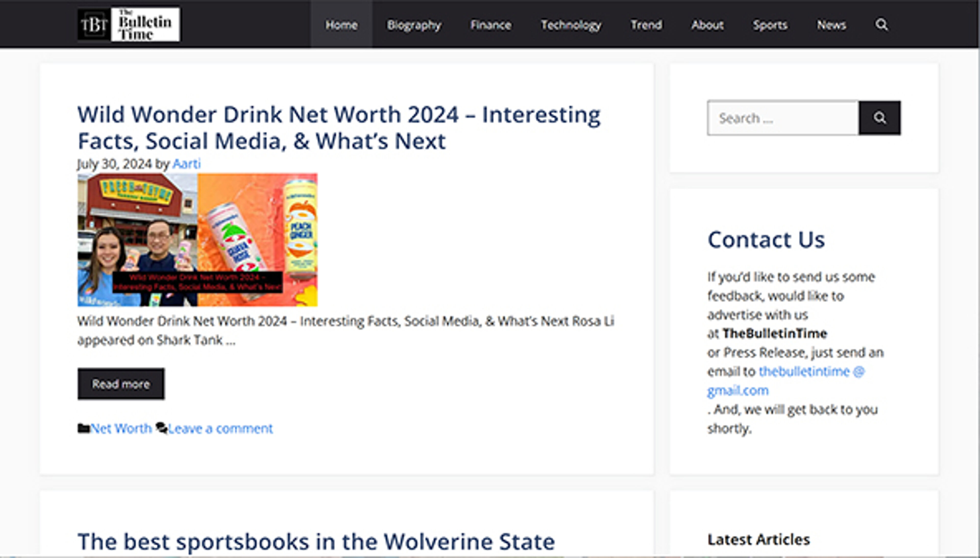Viewport: 980px width, 558px height.
Task: Open the About page
Action: (x=707, y=25)
